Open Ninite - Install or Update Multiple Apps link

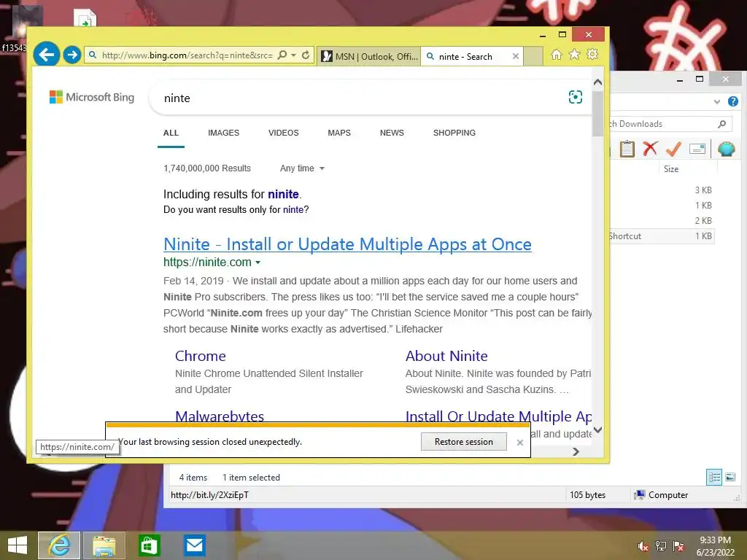(347, 244)
